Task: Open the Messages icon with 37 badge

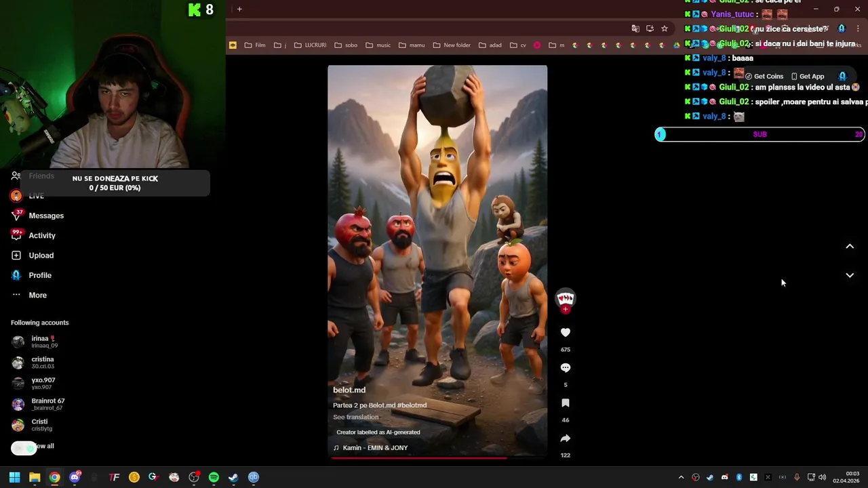Action: pyautogui.click(x=16, y=216)
